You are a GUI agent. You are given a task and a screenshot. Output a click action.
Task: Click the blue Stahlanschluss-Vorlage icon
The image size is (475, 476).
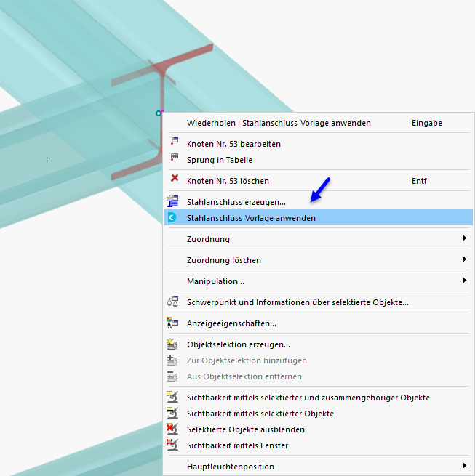click(172, 218)
